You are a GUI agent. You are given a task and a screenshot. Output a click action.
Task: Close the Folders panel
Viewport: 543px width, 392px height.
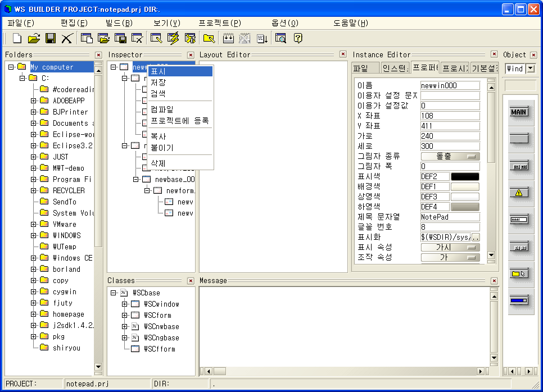[x=98, y=55]
